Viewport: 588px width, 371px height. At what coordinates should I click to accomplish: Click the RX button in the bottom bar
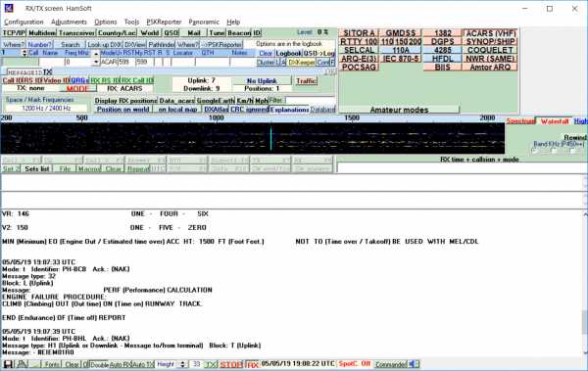pos(252,364)
